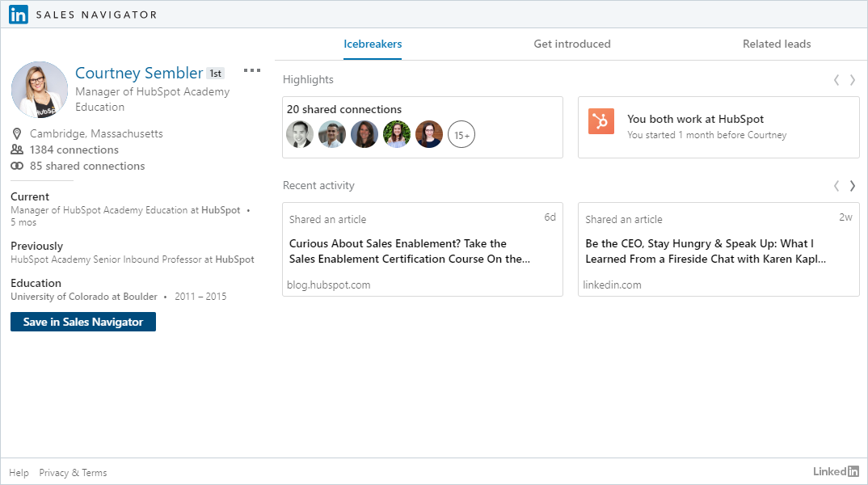Image resolution: width=868 pixels, height=485 pixels.
Task: Click the '2w' article timestamp
Action: pos(845,217)
